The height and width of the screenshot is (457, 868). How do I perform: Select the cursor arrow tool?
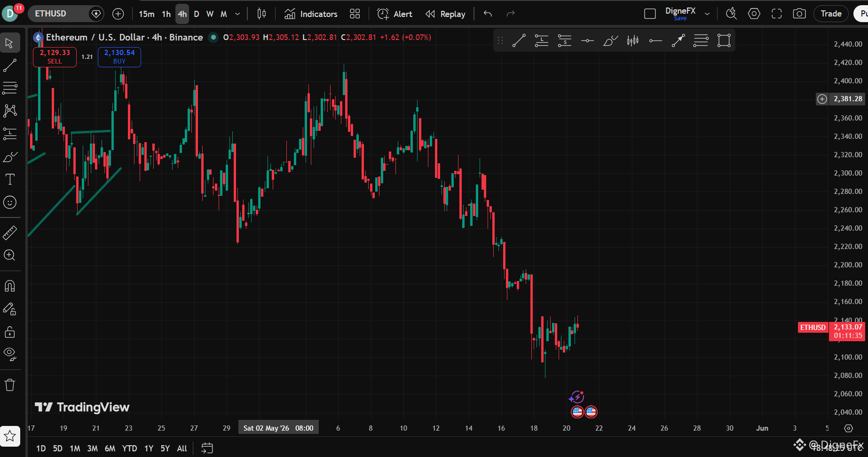[10, 43]
